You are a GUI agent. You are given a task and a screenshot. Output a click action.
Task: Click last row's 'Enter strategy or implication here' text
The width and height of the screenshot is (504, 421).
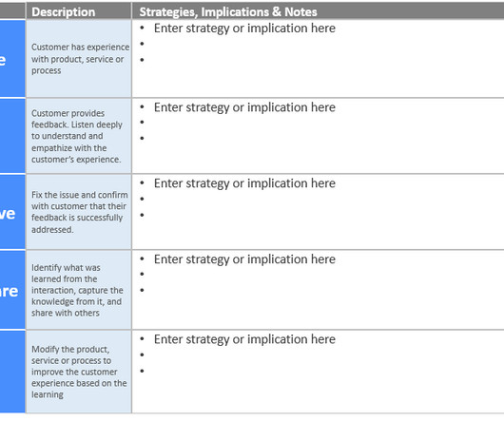pos(244,339)
